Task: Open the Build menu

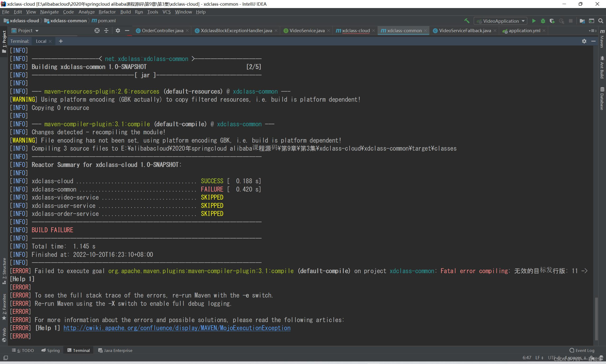Action: click(125, 12)
